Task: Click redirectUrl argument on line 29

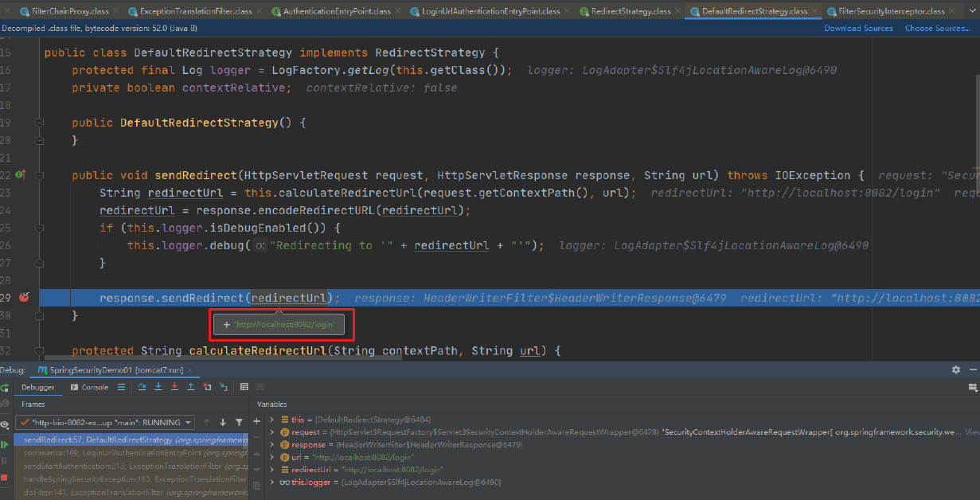Action: click(290, 298)
